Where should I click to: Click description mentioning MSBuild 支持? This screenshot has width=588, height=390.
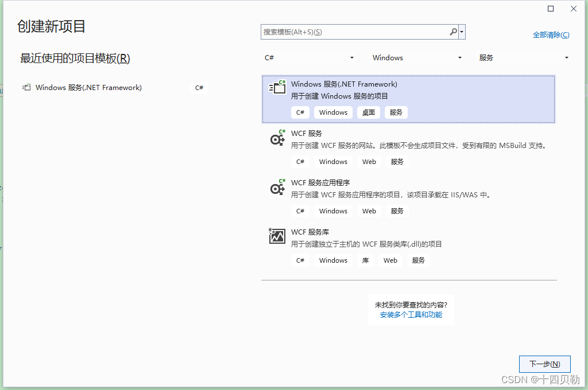[x=419, y=145]
